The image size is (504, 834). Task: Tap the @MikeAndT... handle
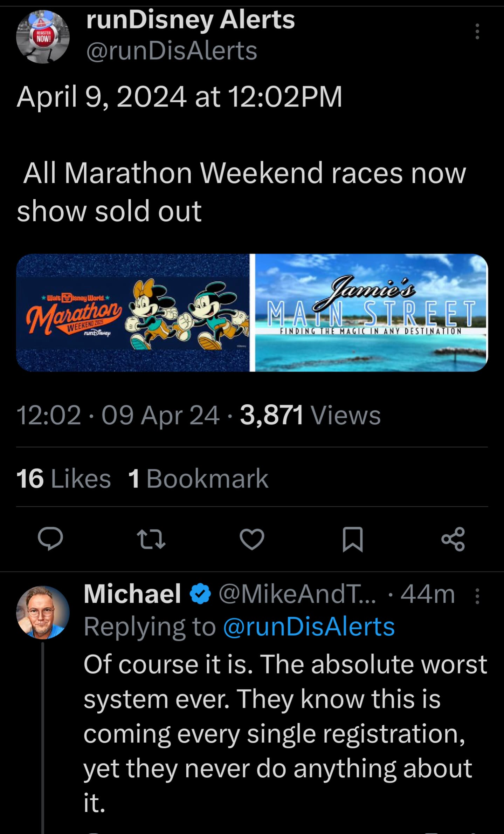pos(297,595)
